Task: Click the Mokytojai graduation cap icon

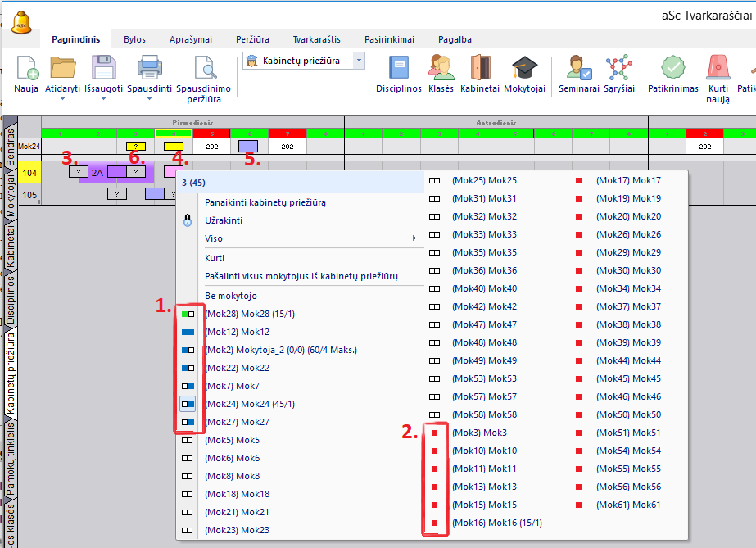Action: (x=524, y=68)
